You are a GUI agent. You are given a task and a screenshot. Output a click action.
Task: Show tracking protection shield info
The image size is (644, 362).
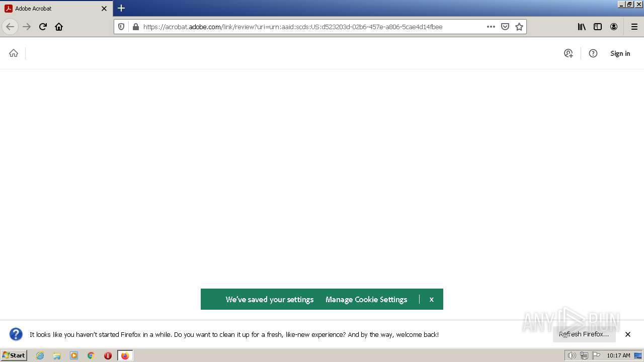click(121, 27)
